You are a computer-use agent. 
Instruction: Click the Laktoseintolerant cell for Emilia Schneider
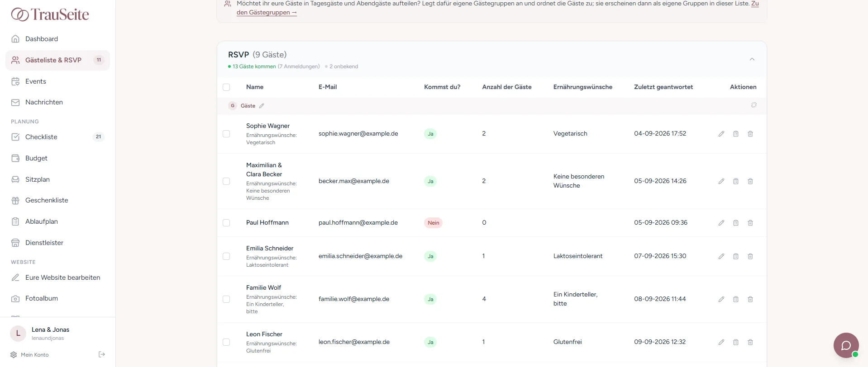(x=578, y=256)
